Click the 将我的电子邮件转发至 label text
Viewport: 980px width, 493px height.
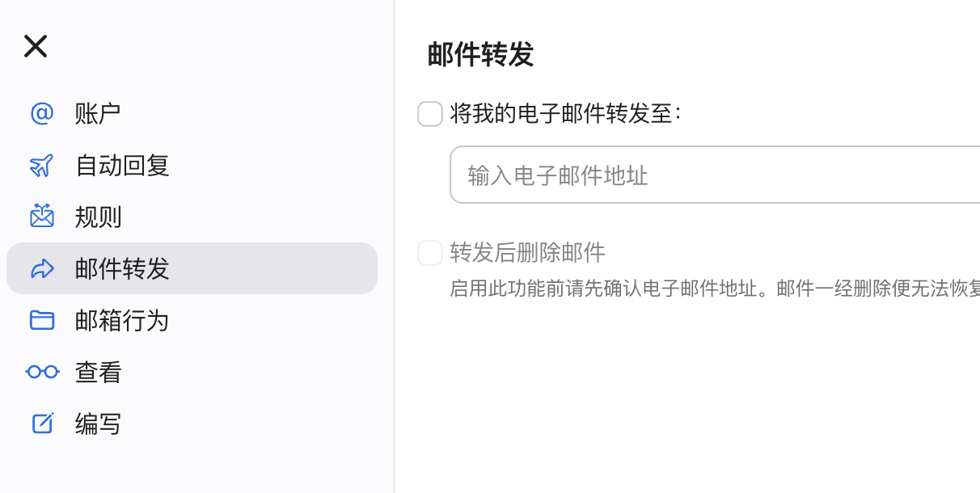click(x=564, y=114)
